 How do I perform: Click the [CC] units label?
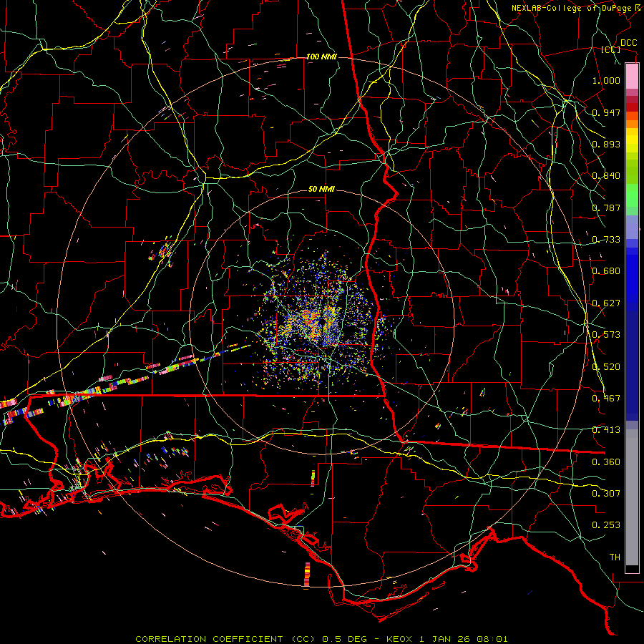click(610, 49)
